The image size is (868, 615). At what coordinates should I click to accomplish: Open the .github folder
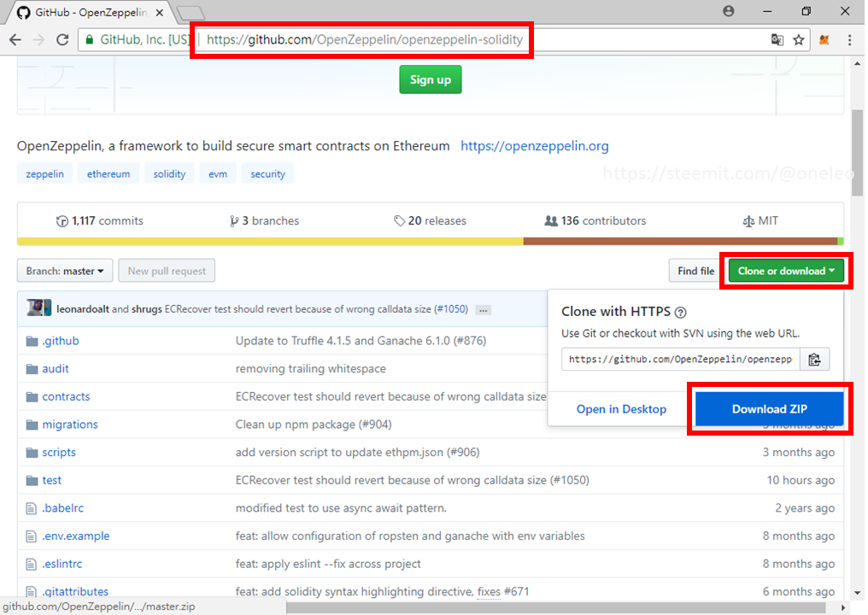[61, 341]
